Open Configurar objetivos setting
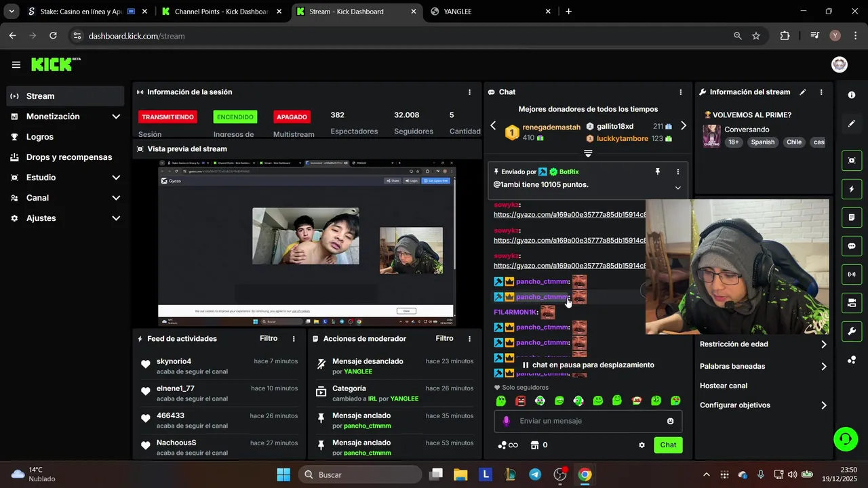 coord(764,405)
